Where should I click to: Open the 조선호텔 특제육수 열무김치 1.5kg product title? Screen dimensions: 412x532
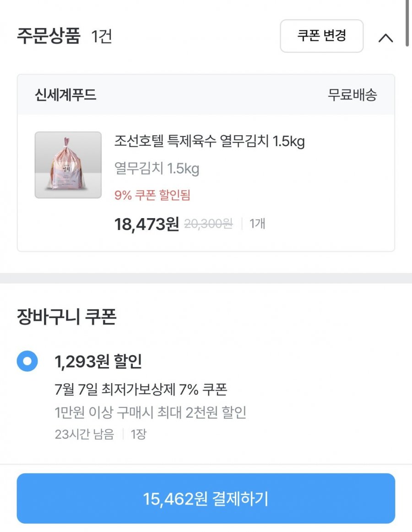[209, 141]
